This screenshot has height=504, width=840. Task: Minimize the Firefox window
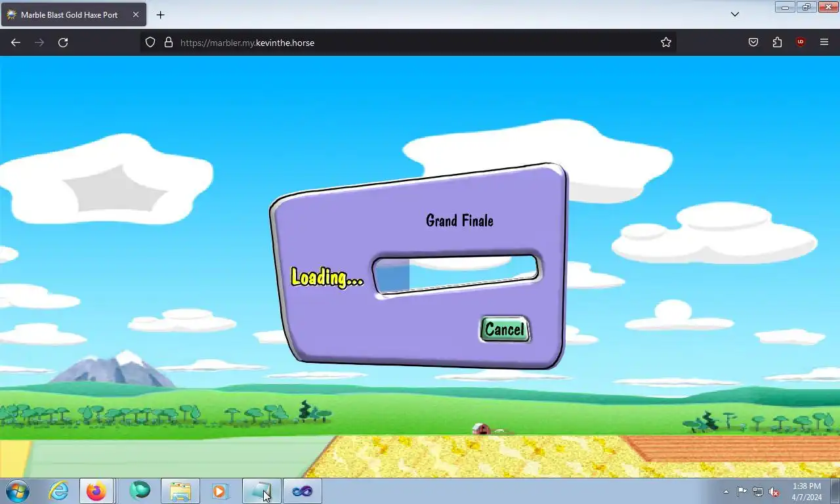(785, 7)
